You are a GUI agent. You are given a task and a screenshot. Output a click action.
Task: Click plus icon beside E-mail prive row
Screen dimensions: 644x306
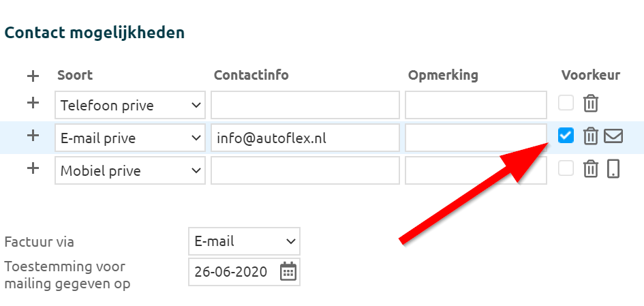pos(33,136)
